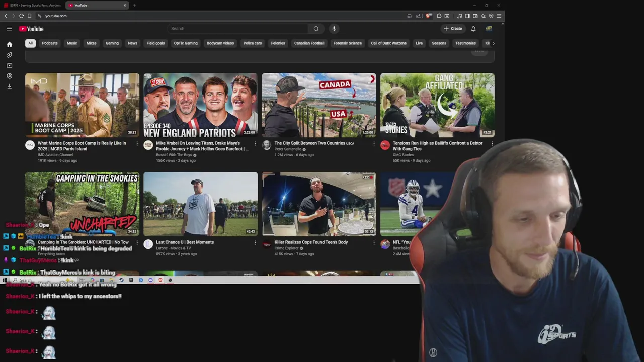The height and width of the screenshot is (362, 644).
Task: Click the YouTube logo
Action: point(31,29)
